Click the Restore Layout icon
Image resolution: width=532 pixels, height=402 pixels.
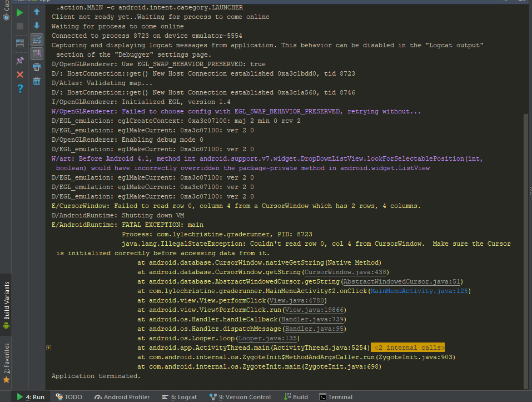pos(20,42)
